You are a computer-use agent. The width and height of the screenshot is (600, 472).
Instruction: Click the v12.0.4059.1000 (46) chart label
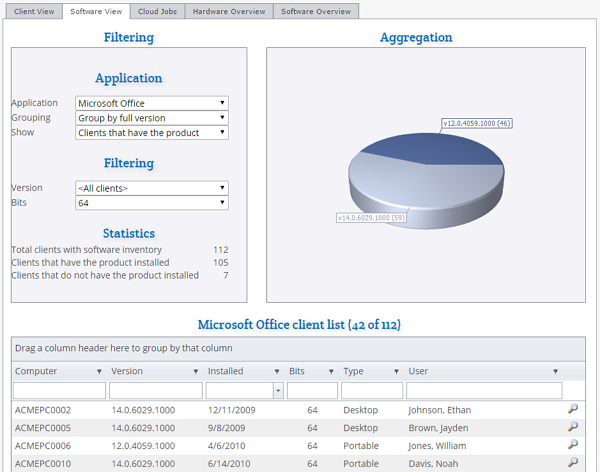click(477, 123)
